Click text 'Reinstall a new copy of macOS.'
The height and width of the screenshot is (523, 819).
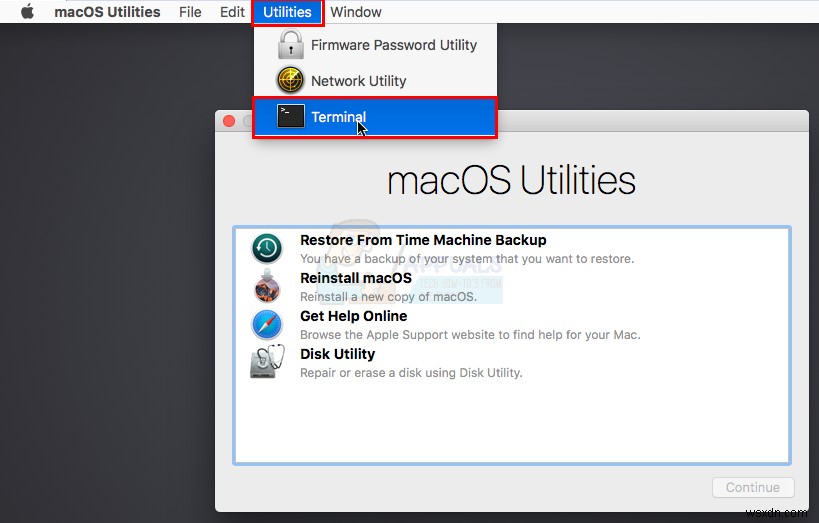(x=388, y=297)
